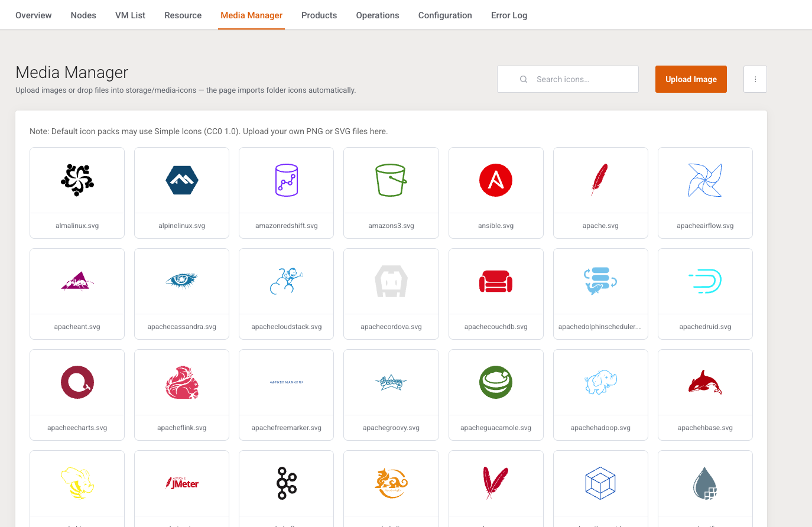Choose the Apache ECharts icon
The image size is (812, 527).
(x=77, y=382)
